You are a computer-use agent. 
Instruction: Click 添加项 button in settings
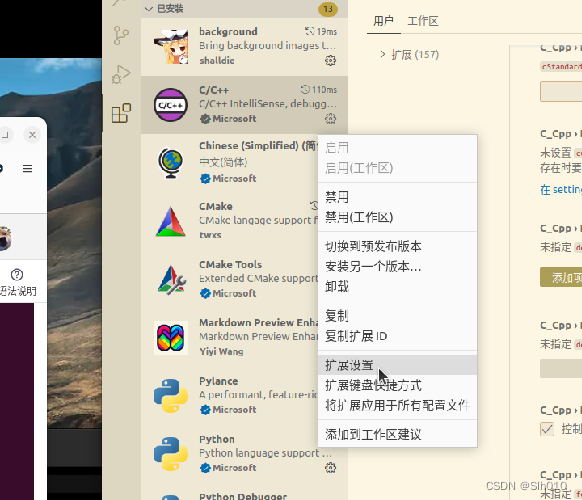pos(561,277)
